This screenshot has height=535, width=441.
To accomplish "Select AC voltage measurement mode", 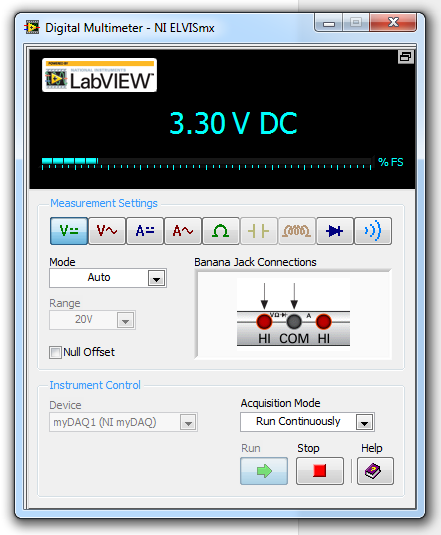I will [x=107, y=231].
